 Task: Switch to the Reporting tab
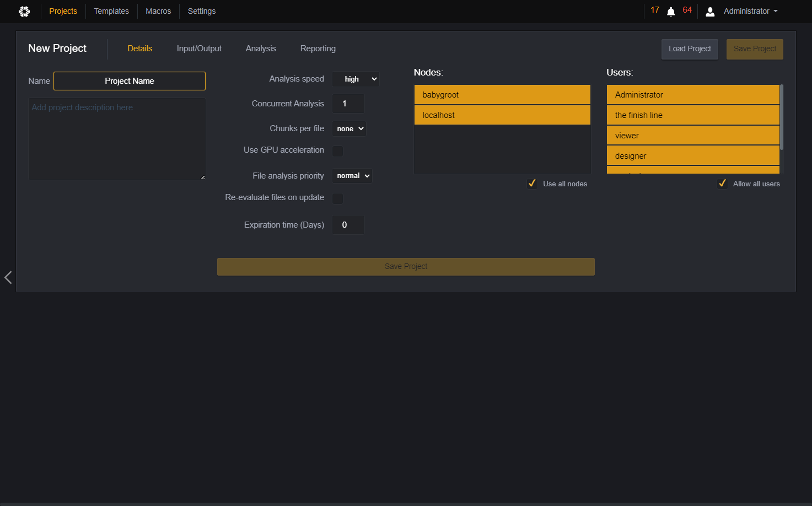click(x=318, y=49)
